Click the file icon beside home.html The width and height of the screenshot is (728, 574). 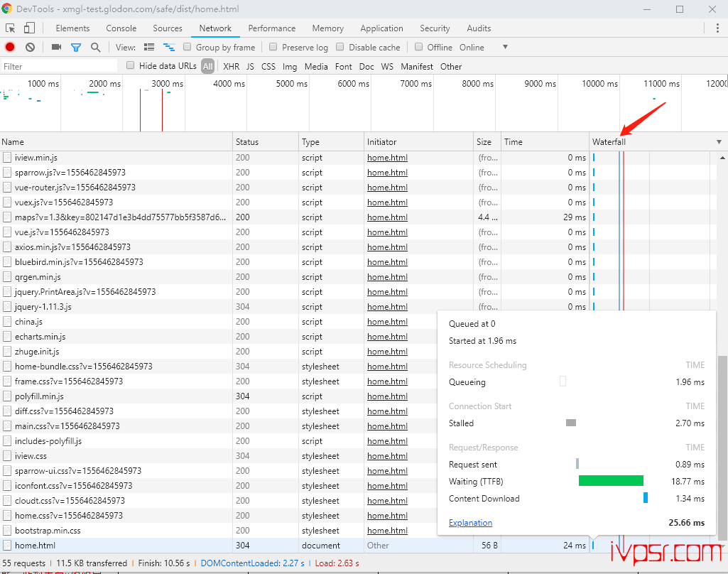(x=7, y=545)
